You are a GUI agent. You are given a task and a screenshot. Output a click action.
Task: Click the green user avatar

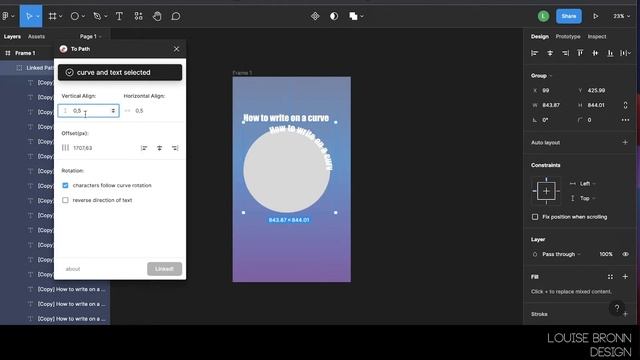click(543, 16)
